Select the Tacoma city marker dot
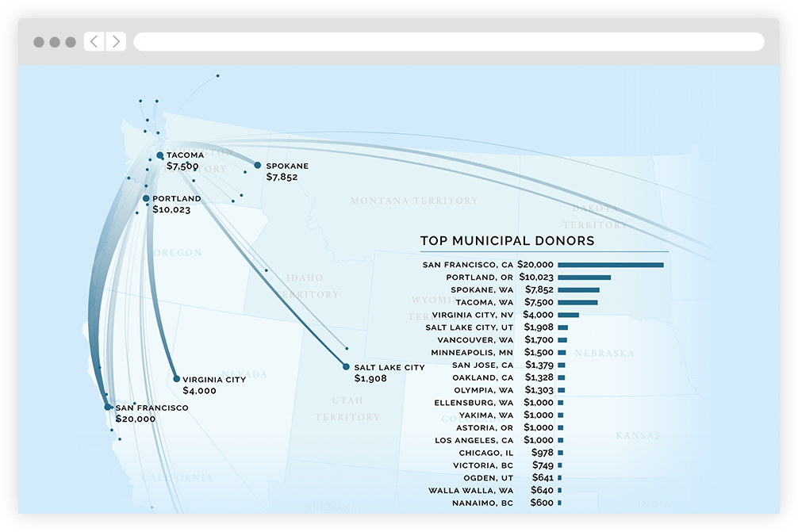Image resolution: width=798 pixels, height=532 pixels. 159,155
